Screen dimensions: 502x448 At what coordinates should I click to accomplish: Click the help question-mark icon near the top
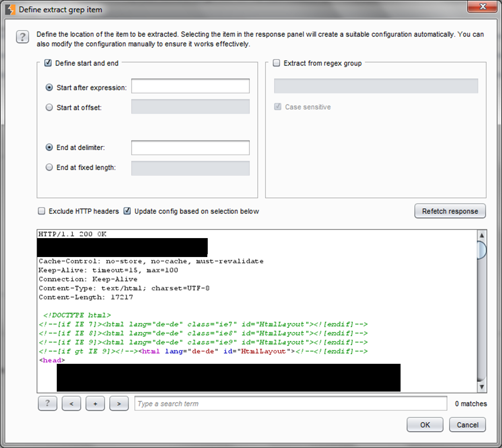click(23, 37)
